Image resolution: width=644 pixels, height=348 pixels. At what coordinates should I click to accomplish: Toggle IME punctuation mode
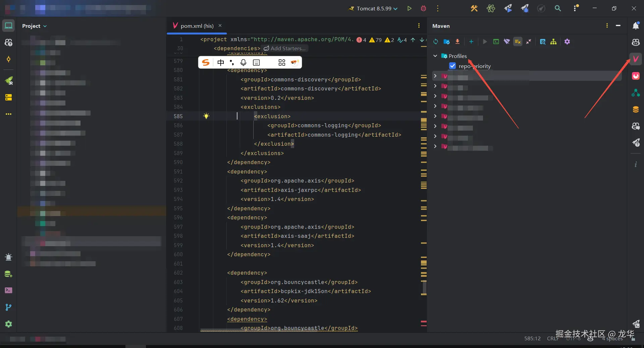tap(232, 62)
